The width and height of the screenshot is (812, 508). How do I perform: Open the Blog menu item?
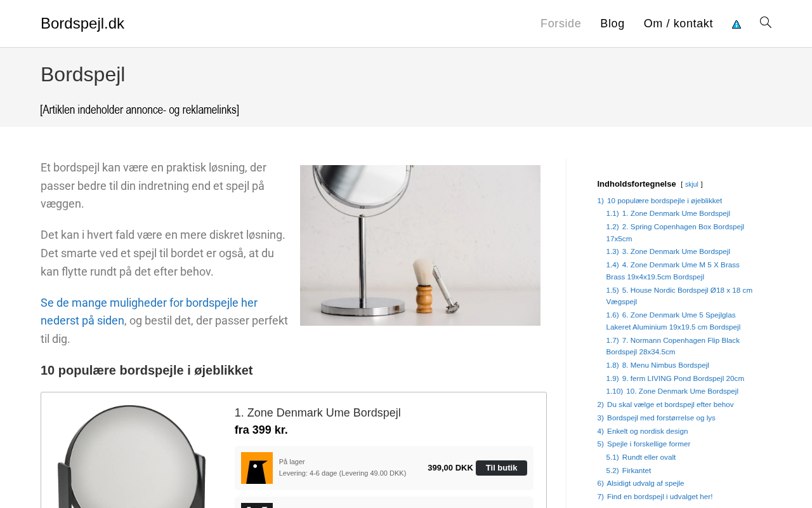(x=612, y=23)
